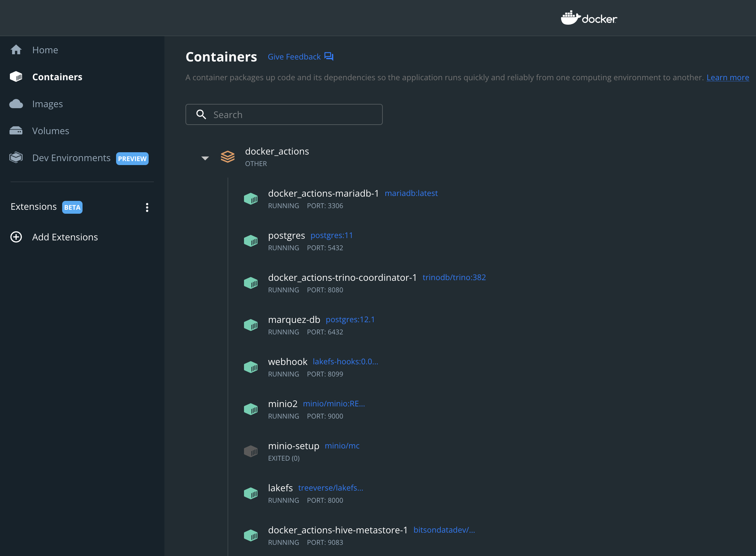This screenshot has width=756, height=556.
Task: Go to Volumes in sidebar
Action: tap(51, 131)
